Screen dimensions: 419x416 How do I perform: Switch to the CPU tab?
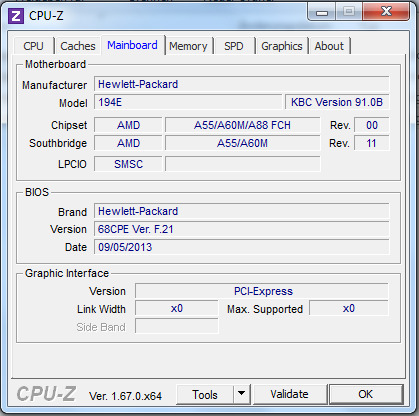point(33,46)
